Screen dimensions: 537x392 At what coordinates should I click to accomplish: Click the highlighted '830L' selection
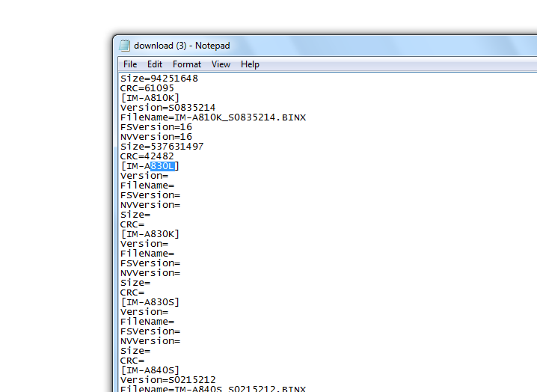point(163,166)
